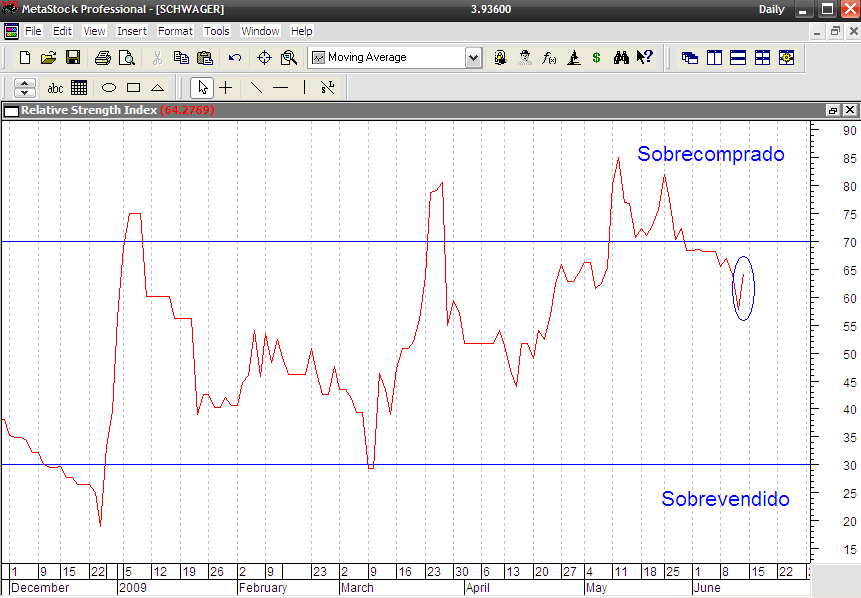This screenshot has width=861, height=598.
Task: Tile windows in stacked rows layout
Action: click(738, 58)
